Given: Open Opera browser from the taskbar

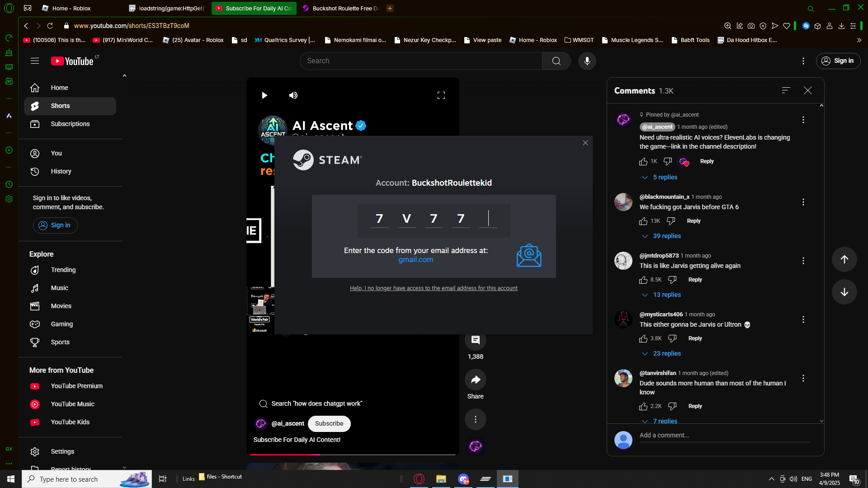Looking at the screenshot, I should pos(419,479).
